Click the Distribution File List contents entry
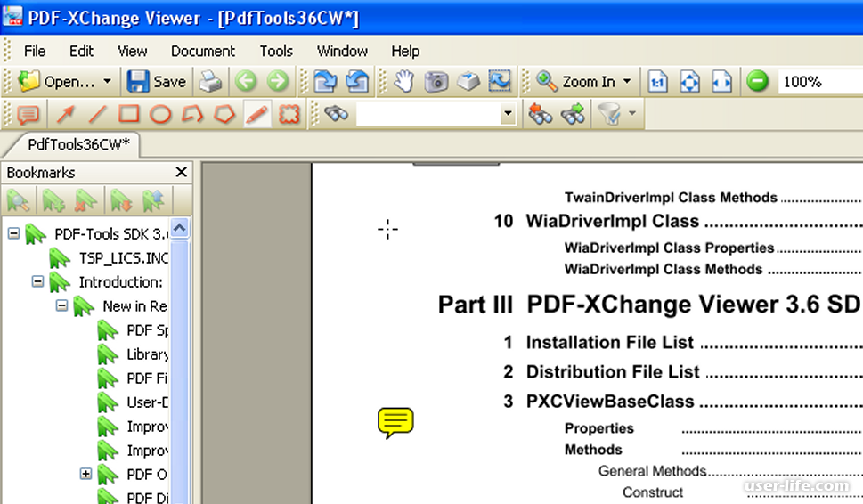 pyautogui.click(x=613, y=372)
